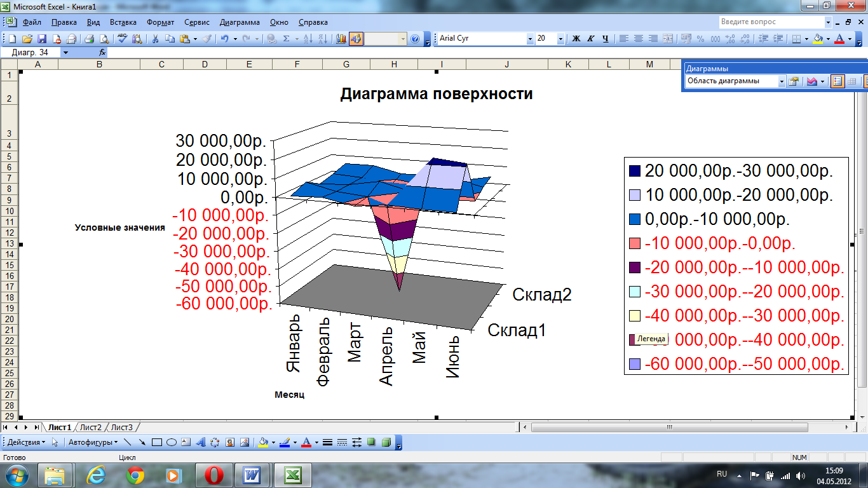Open Word from the Windows taskbar

coord(252,475)
